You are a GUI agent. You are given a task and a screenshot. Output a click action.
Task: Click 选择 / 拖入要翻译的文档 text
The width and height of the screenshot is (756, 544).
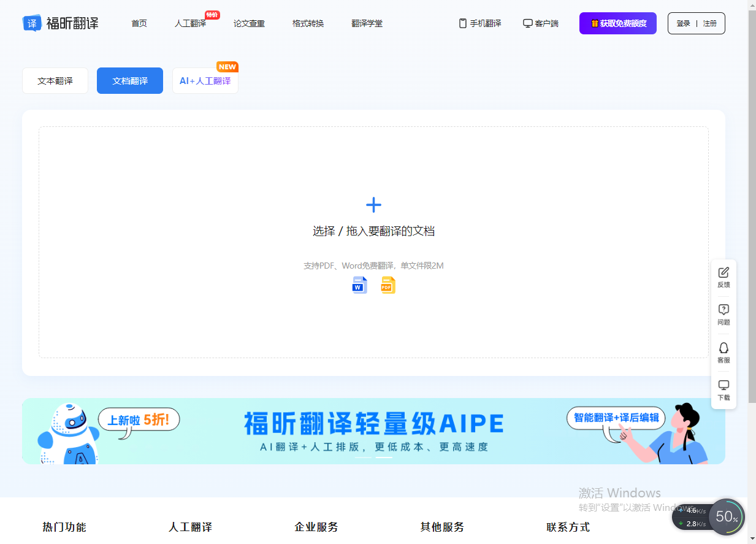click(x=373, y=231)
